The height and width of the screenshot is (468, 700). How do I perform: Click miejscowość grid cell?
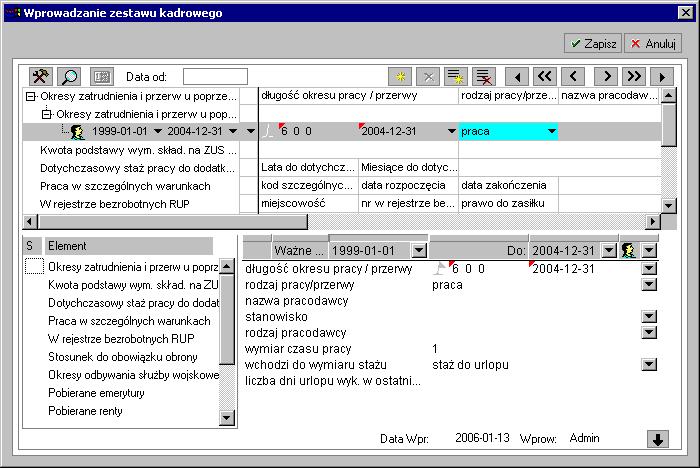click(308, 203)
